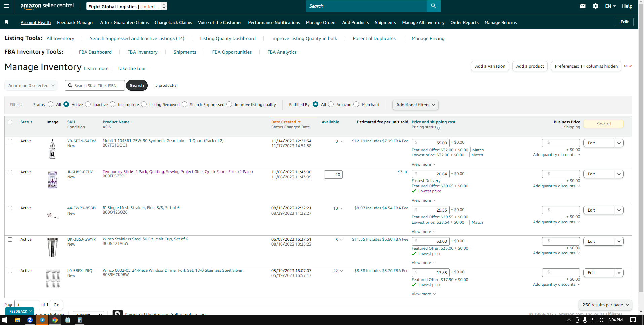Click the Add a product button
The height and width of the screenshot is (325, 644).
pyautogui.click(x=530, y=66)
